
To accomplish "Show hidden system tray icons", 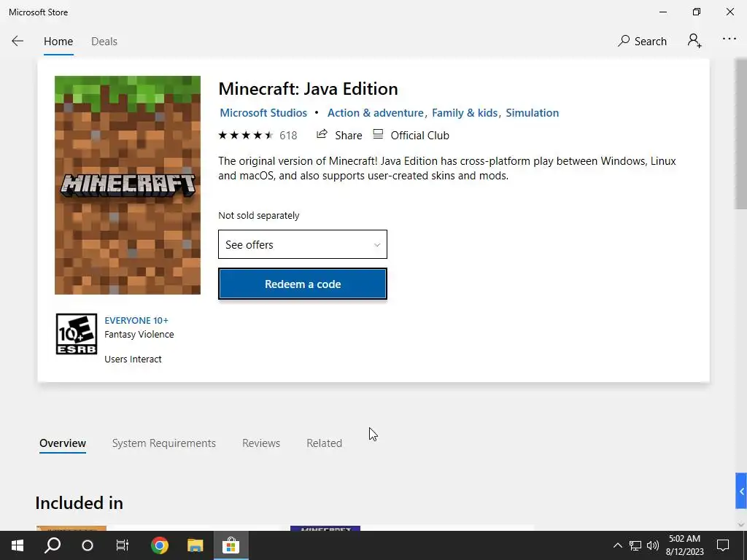I will point(617,545).
